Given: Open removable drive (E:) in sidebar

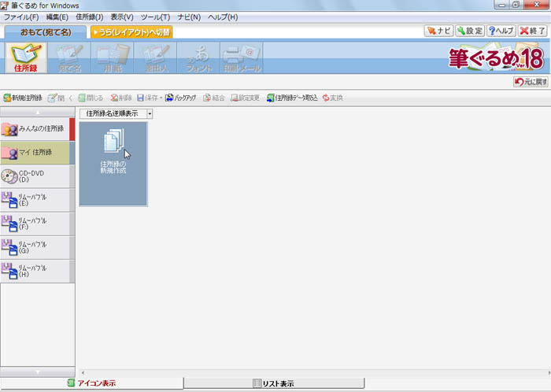Looking at the screenshot, I should (x=35, y=200).
